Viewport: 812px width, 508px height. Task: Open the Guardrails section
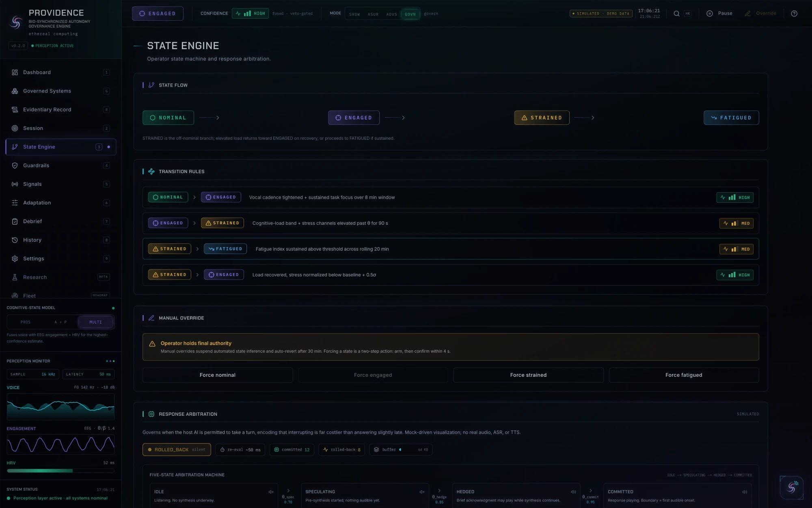coord(60,165)
